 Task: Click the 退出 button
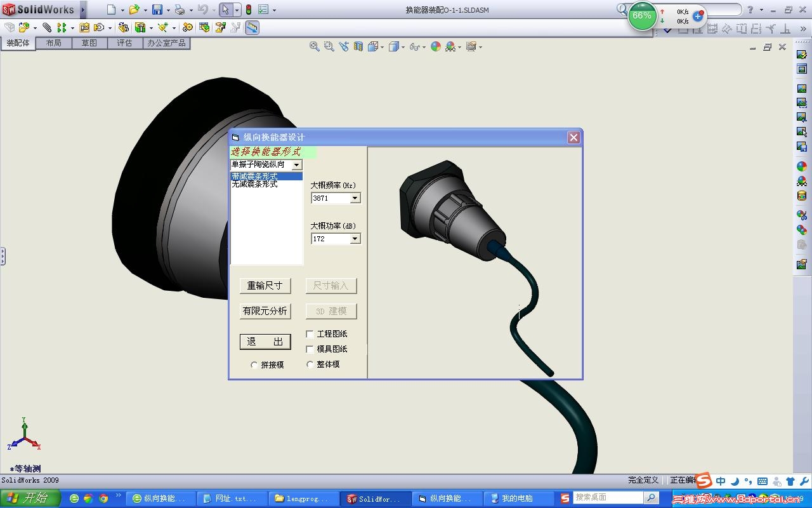265,342
